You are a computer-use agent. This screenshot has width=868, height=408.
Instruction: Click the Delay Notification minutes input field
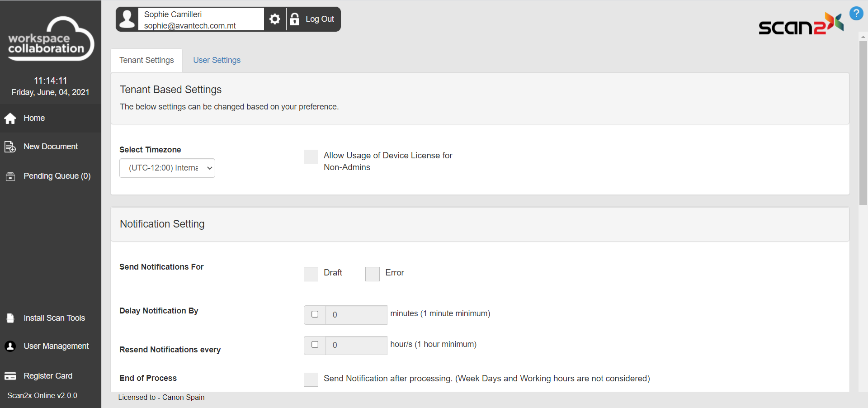click(356, 315)
